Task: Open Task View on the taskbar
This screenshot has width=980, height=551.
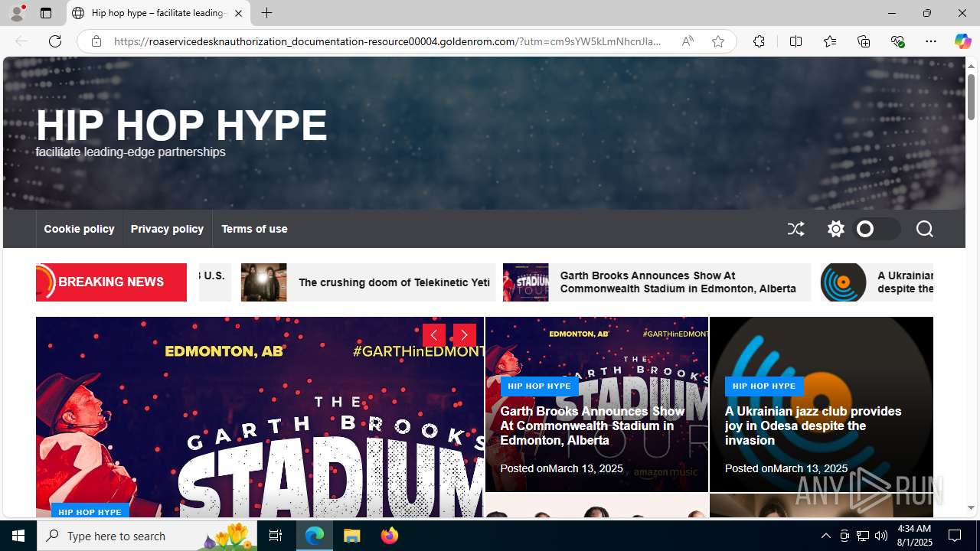Action: [x=276, y=536]
